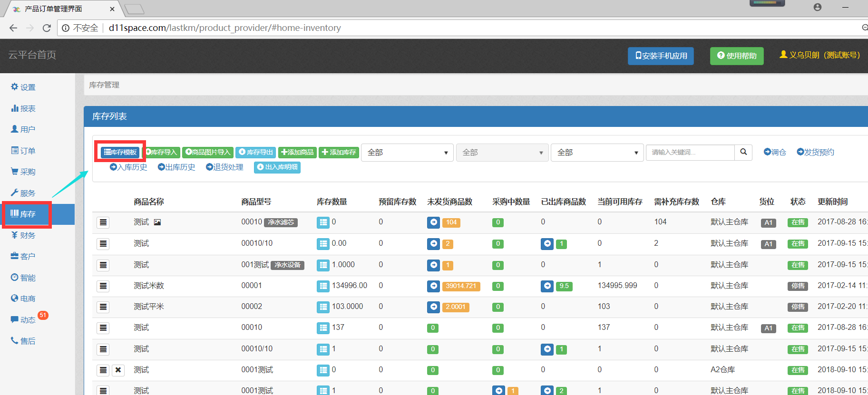Viewport: 868px width, 395px height.
Task: Open the 出库历史 outbound history link
Action: 176,167
